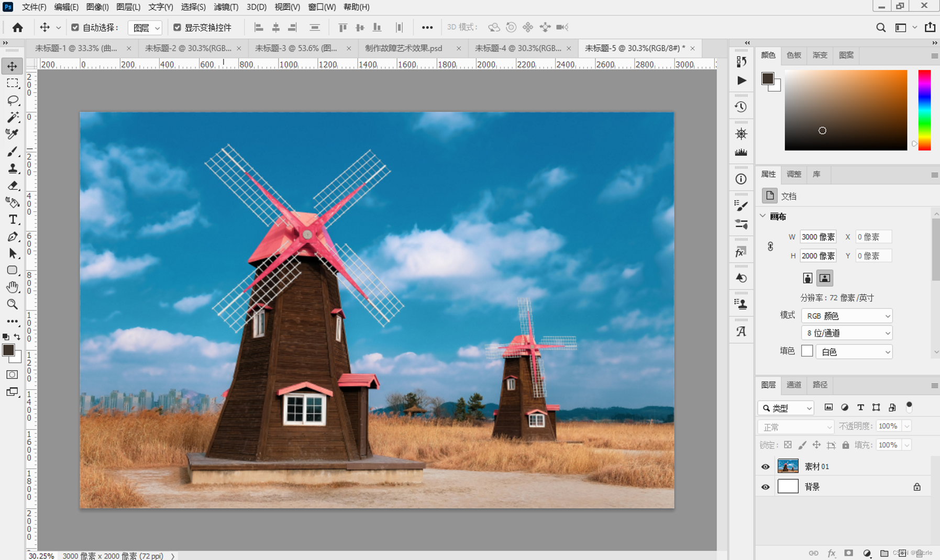Open the search magnifier in options bar
Screen dimensions: 940x560
click(x=881, y=27)
